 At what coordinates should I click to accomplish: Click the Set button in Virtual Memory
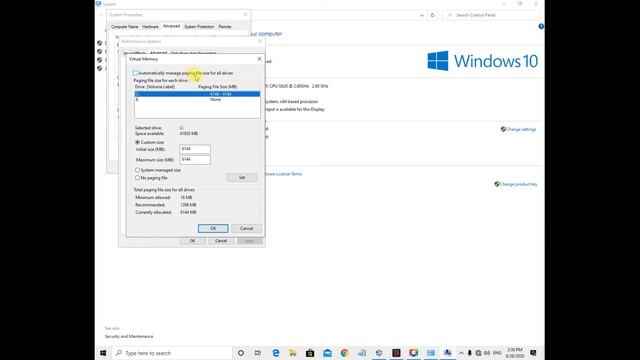coord(242,178)
